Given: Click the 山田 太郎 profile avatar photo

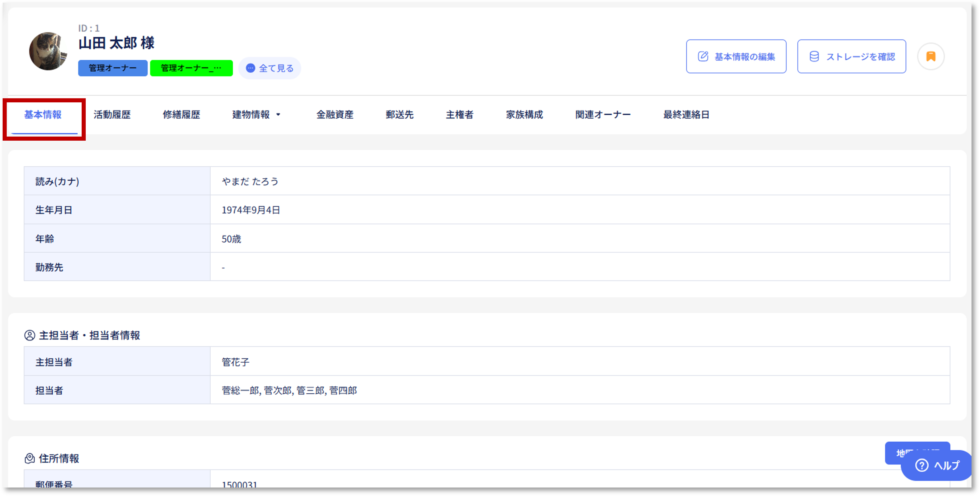Looking at the screenshot, I should click(48, 51).
